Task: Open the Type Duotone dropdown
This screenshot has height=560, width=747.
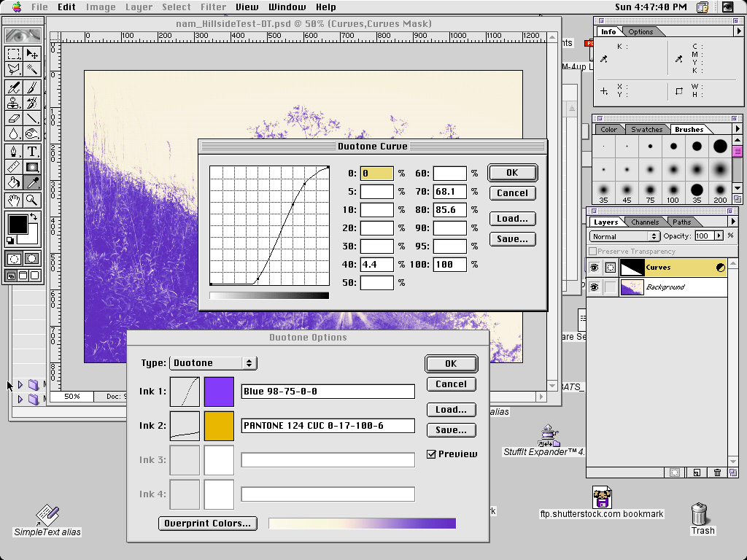Action: pyautogui.click(x=213, y=363)
